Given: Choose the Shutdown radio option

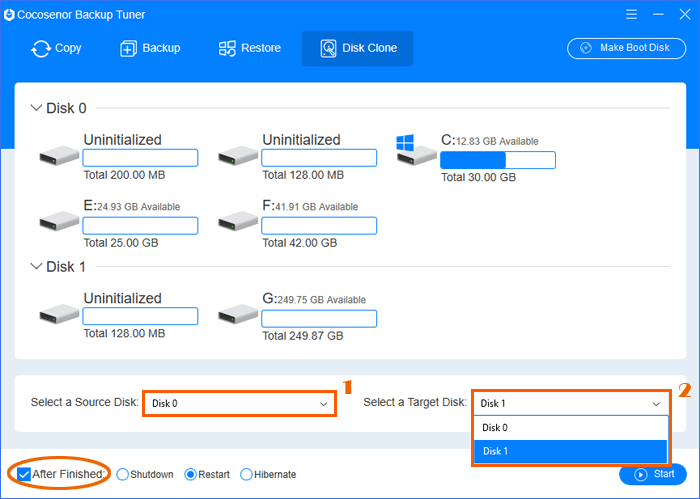Looking at the screenshot, I should point(122,474).
